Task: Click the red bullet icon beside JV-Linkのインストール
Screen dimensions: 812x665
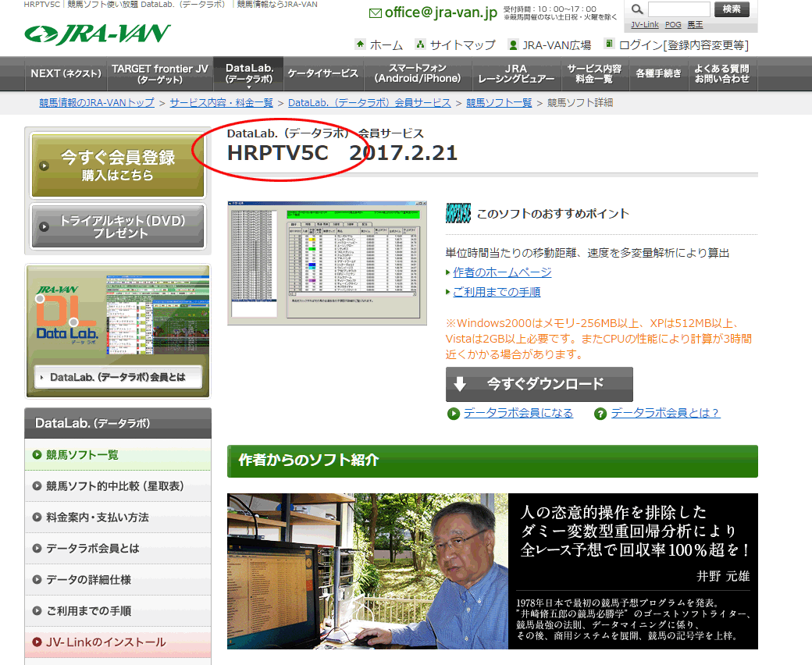Action: [37, 642]
